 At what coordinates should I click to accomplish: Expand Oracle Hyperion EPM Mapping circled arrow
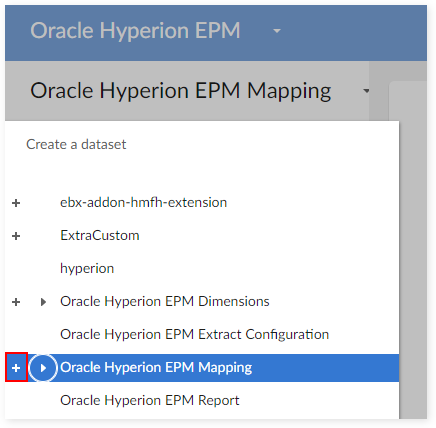(x=43, y=368)
